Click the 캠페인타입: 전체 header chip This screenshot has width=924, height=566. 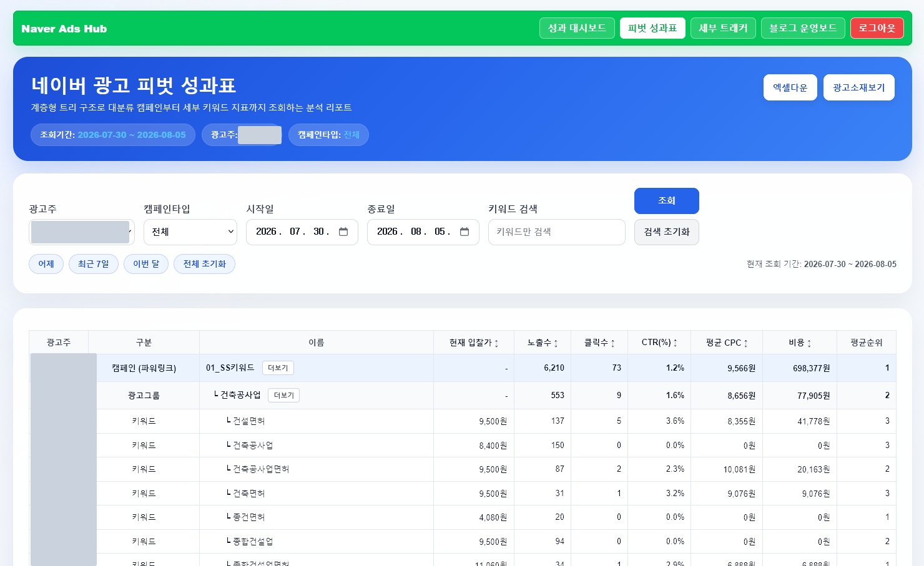coord(328,135)
